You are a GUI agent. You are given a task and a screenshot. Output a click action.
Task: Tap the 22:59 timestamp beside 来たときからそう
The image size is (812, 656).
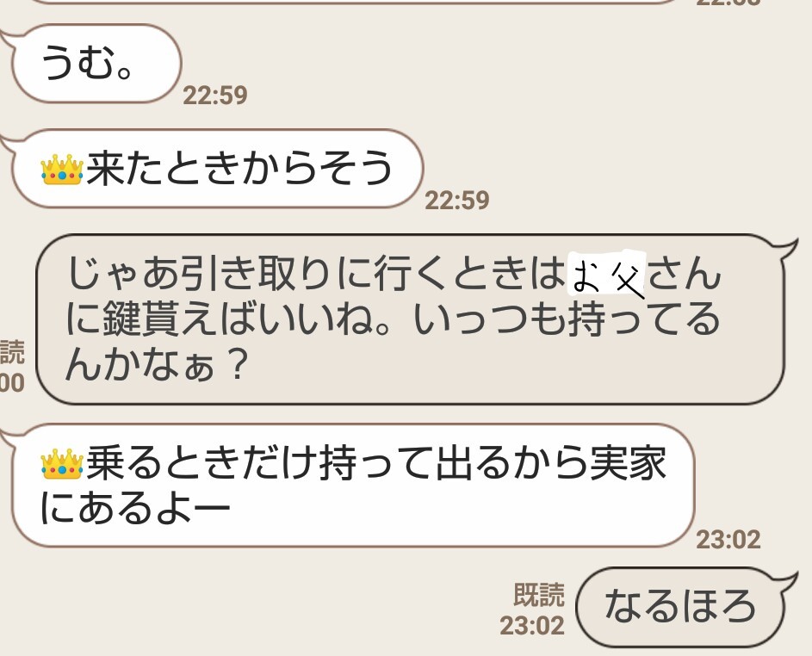(x=457, y=201)
